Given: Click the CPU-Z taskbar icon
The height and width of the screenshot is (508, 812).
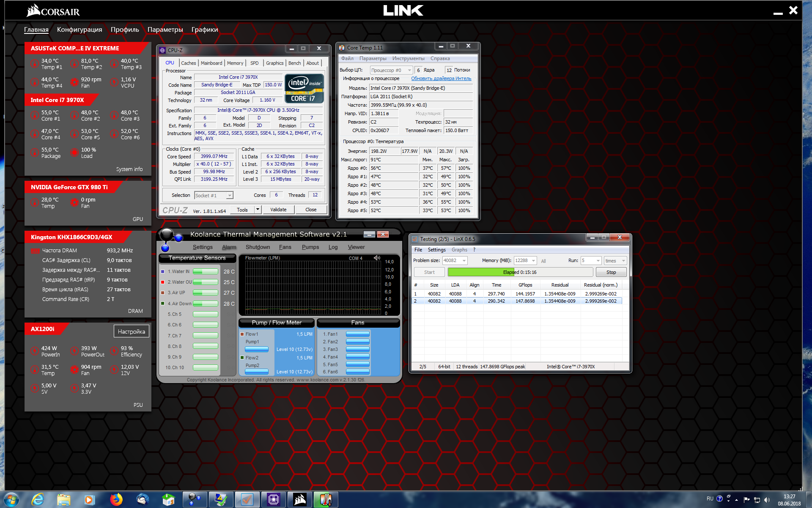Looking at the screenshot, I should [x=273, y=500].
